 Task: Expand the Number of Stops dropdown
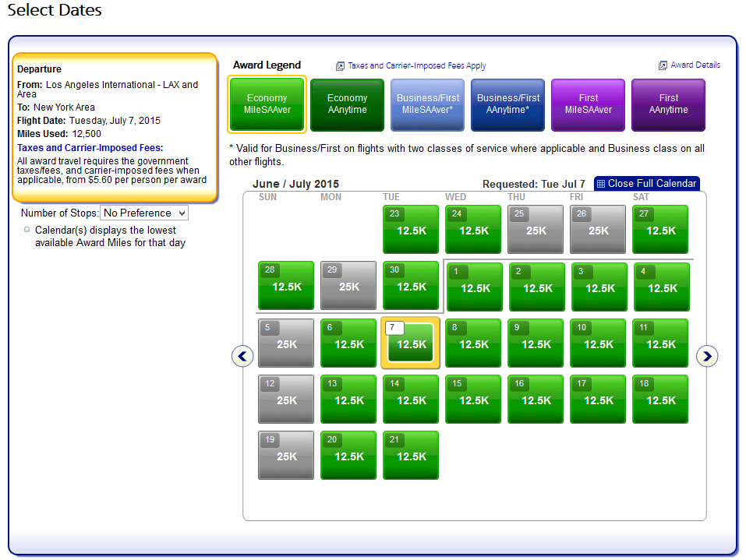pyautogui.click(x=144, y=213)
